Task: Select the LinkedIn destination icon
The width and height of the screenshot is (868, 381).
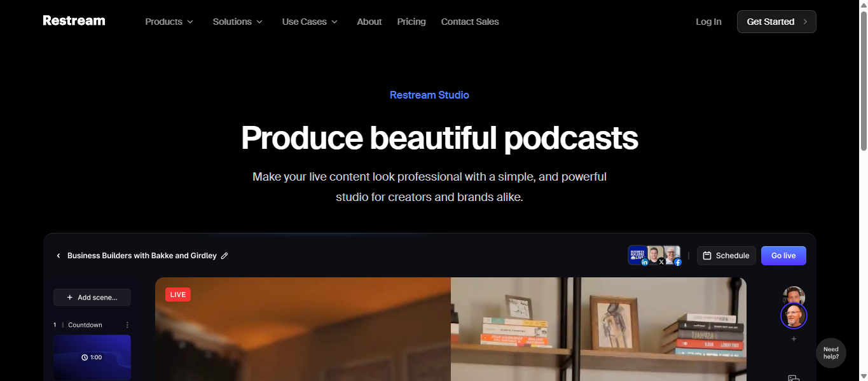Action: point(644,261)
